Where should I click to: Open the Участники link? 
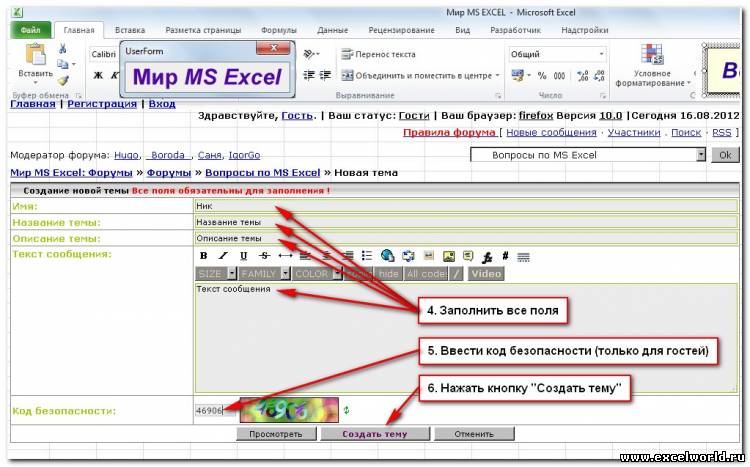[x=634, y=133]
